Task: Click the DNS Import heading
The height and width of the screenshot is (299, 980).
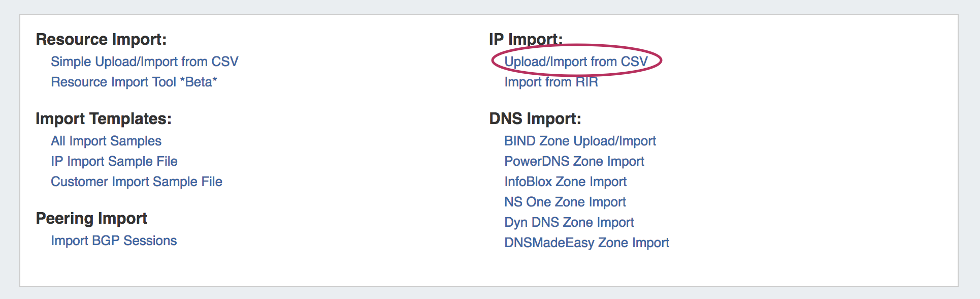Action: [535, 118]
